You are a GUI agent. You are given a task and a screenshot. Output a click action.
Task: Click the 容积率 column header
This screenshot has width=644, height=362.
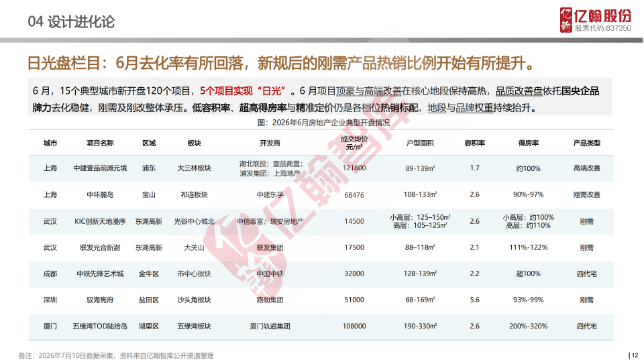tap(474, 143)
